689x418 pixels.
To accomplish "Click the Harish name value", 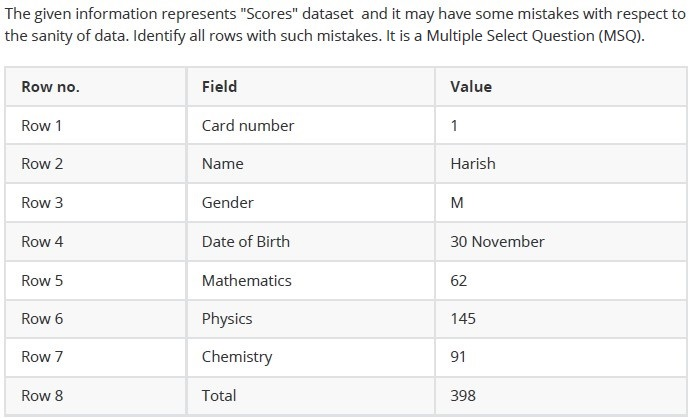I will 473,164.
